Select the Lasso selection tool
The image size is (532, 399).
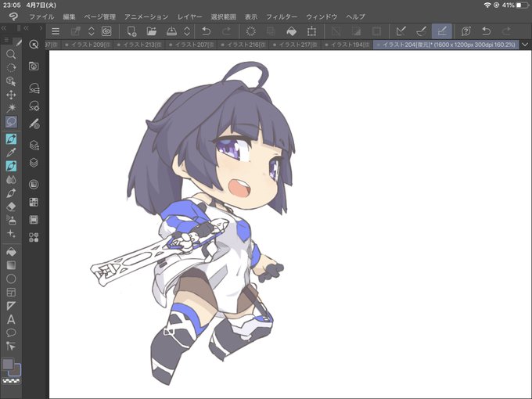click(11, 121)
